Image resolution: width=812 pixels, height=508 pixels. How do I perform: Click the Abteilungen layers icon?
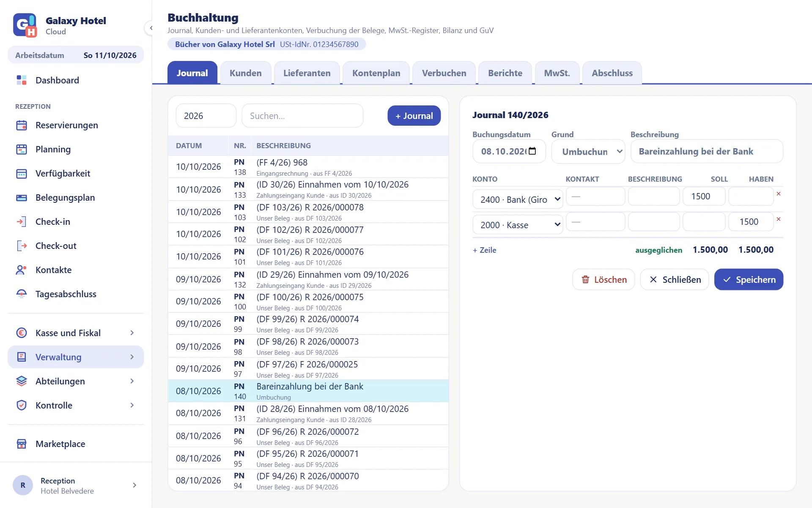coord(22,381)
